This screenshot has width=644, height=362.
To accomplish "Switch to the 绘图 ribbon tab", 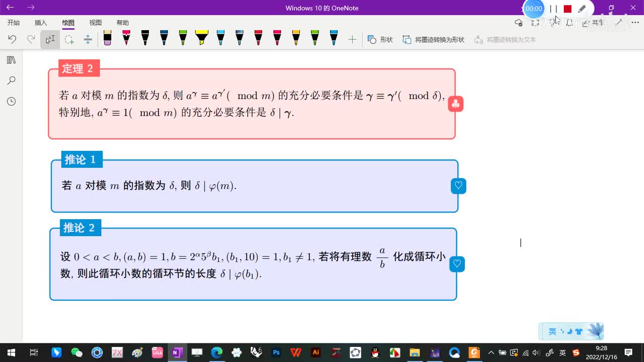I will 68,23.
